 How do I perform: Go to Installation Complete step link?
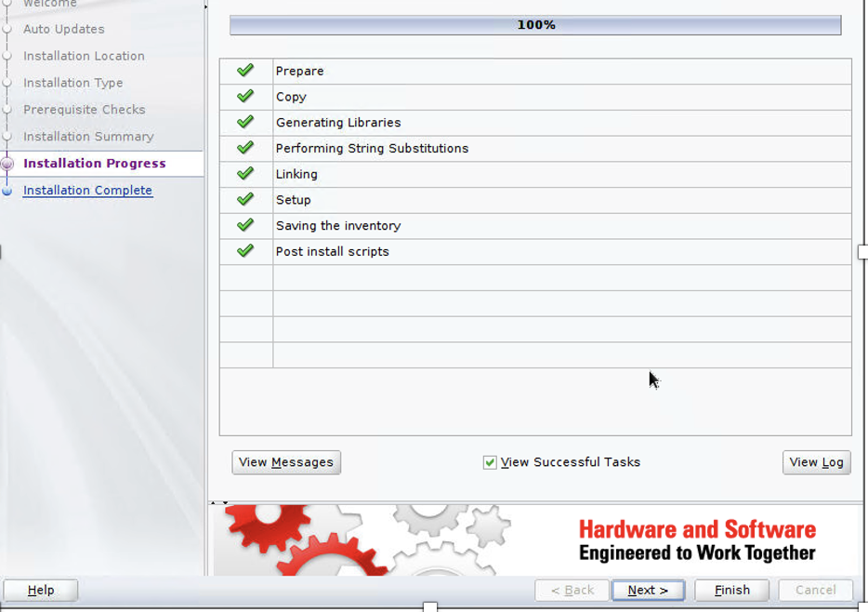point(87,191)
